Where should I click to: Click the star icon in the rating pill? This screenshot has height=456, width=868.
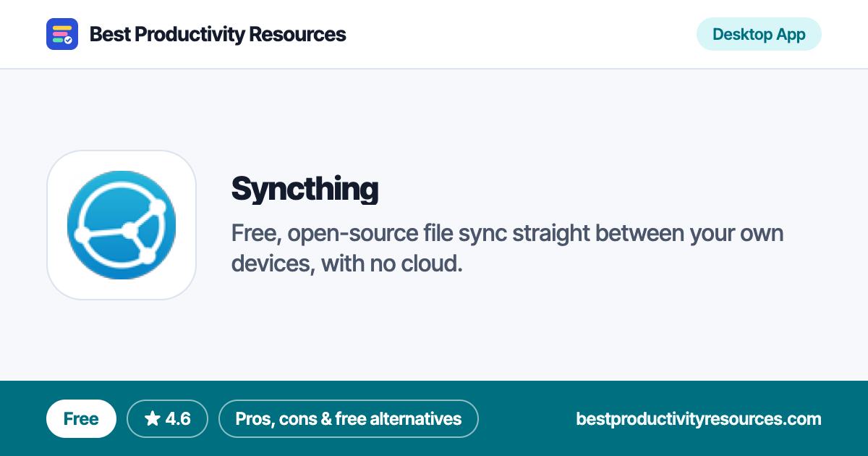[152, 418]
